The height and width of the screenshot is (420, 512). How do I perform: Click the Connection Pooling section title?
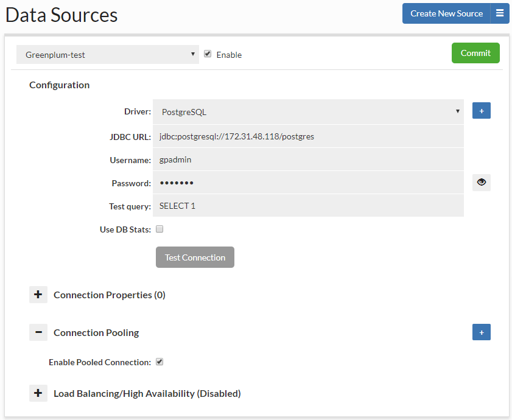point(96,332)
